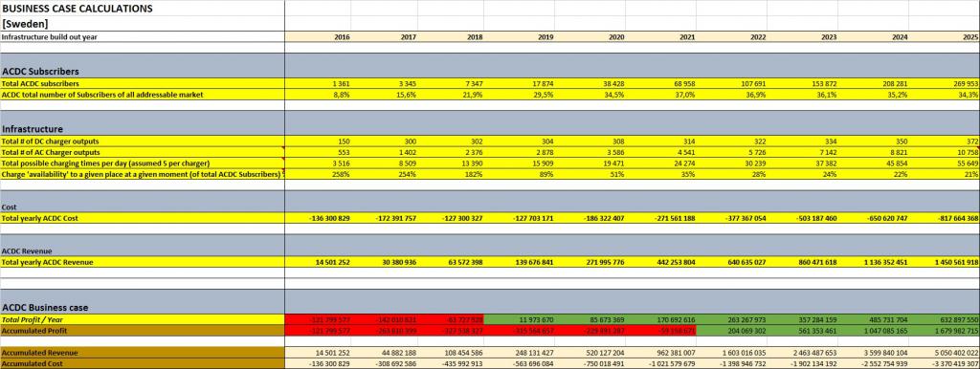Click the 2016 charge availability cell 258%
Screen dimensions: 980x369
tap(342, 174)
